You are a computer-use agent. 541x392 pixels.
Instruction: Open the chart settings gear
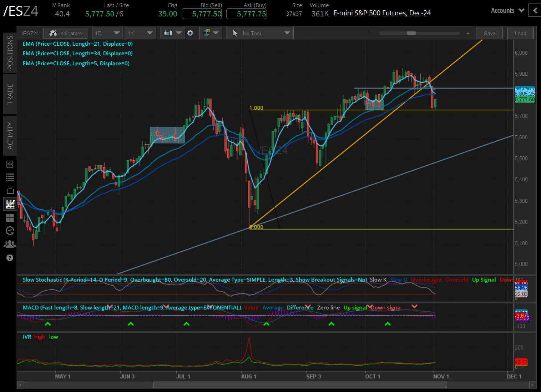[190, 33]
